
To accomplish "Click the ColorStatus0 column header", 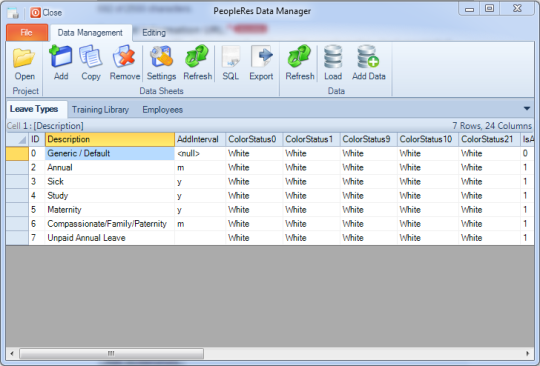I will 254,139.
